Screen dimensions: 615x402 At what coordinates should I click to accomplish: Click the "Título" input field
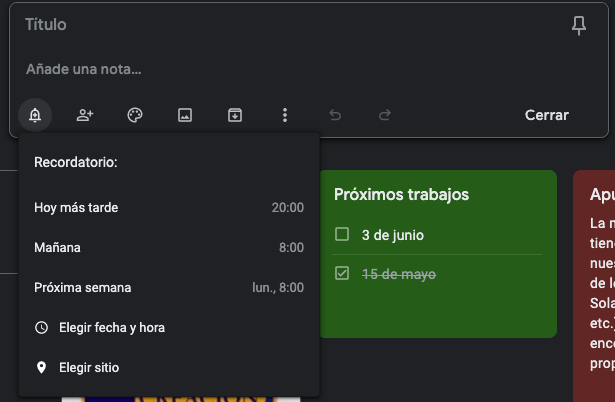pyautogui.click(x=280, y=25)
